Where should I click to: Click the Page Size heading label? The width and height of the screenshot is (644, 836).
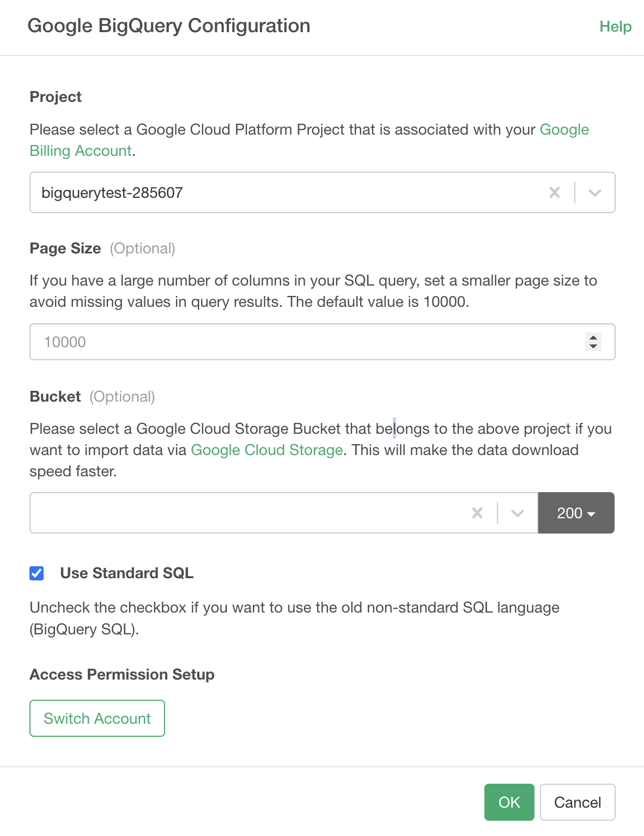[x=65, y=249]
